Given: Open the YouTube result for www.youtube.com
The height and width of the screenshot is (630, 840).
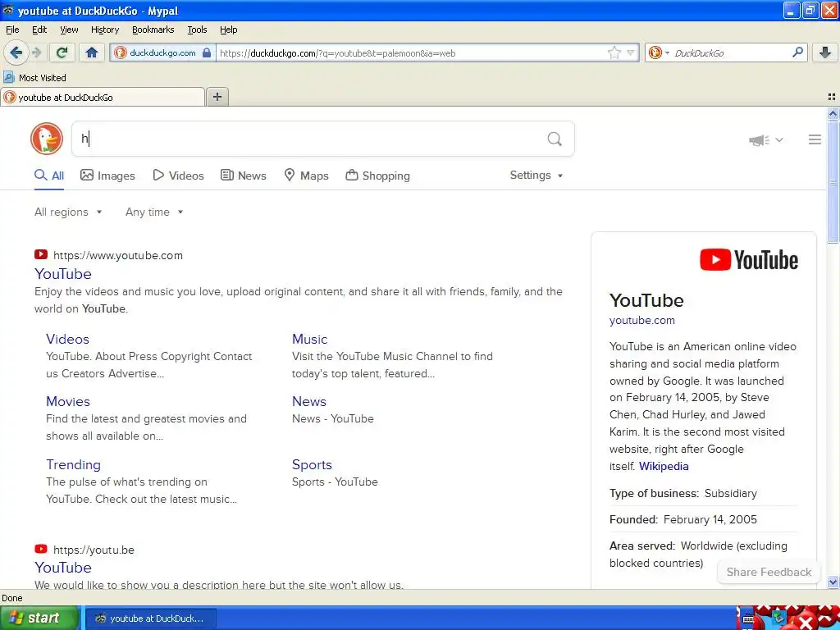Looking at the screenshot, I should (x=62, y=274).
